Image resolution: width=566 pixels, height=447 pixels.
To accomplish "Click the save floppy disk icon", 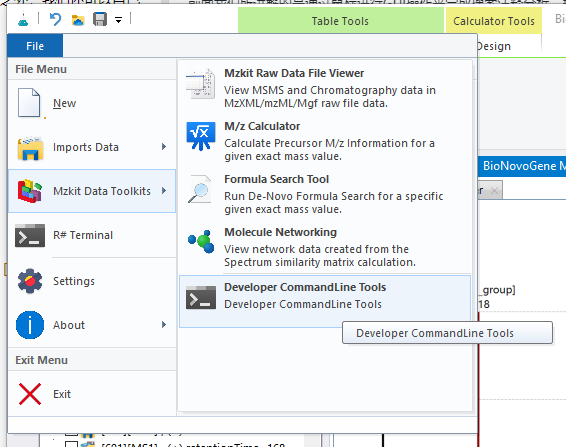I will click(100, 19).
